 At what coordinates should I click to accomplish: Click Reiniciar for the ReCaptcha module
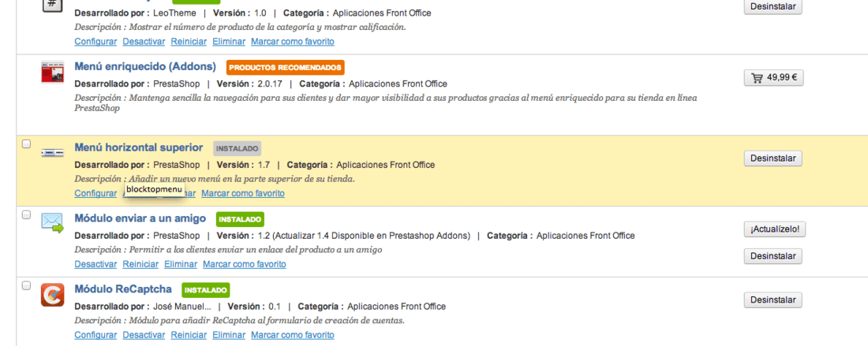(x=189, y=335)
